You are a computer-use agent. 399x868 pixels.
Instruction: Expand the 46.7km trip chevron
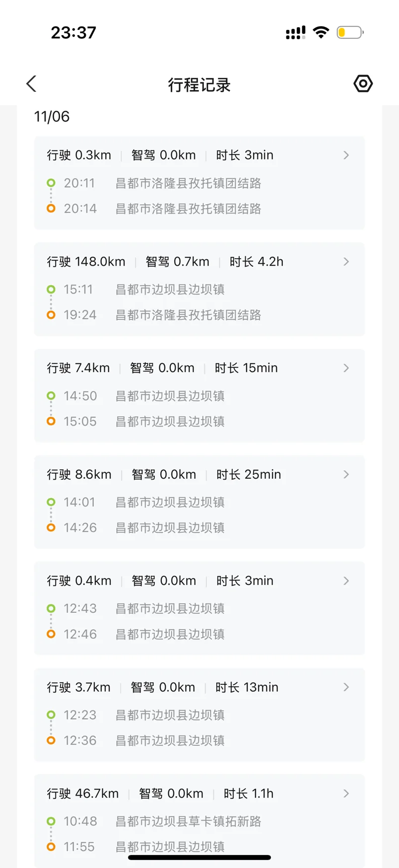346,794
